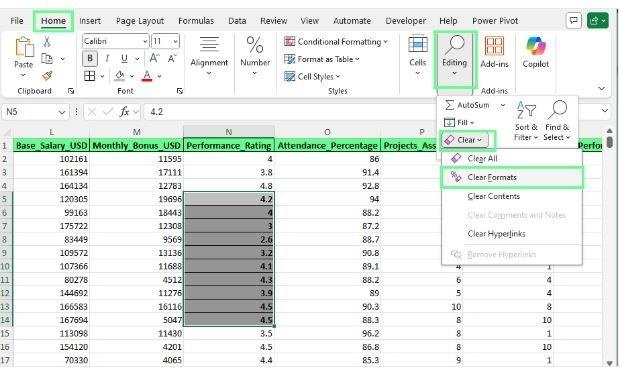Open Sort & Filter menu
This screenshot has width=619, height=369.
[526, 121]
